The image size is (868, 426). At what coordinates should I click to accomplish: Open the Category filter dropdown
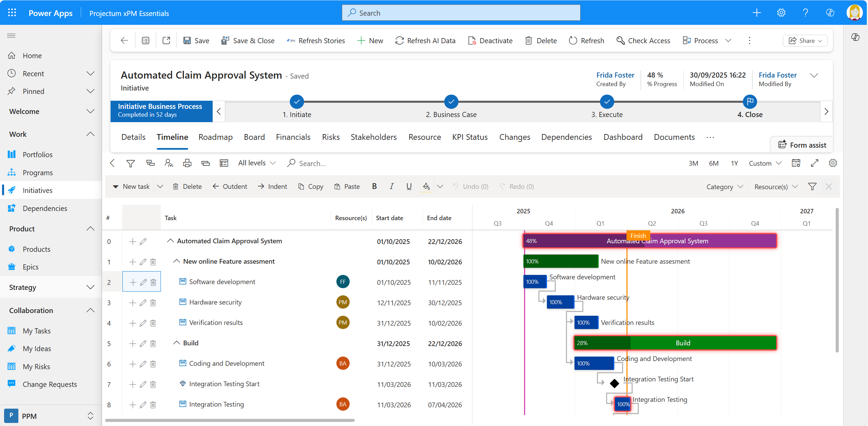(x=724, y=186)
